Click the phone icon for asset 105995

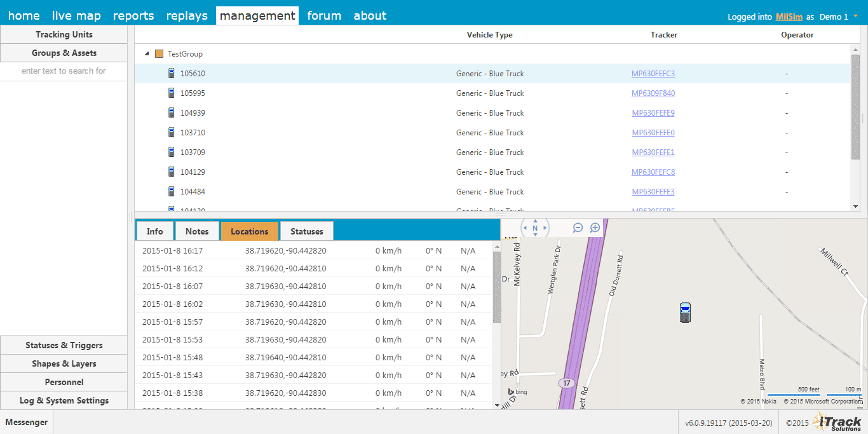172,93
